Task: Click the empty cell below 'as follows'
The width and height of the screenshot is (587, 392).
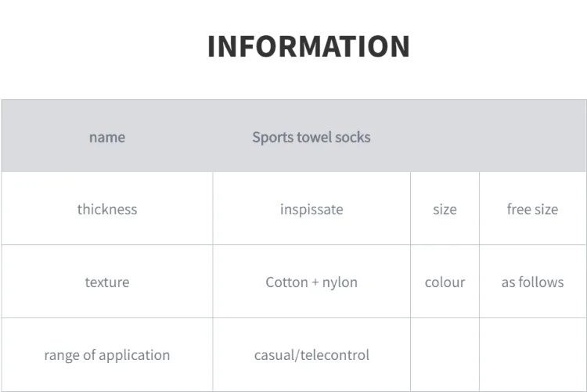Action: [x=533, y=354]
